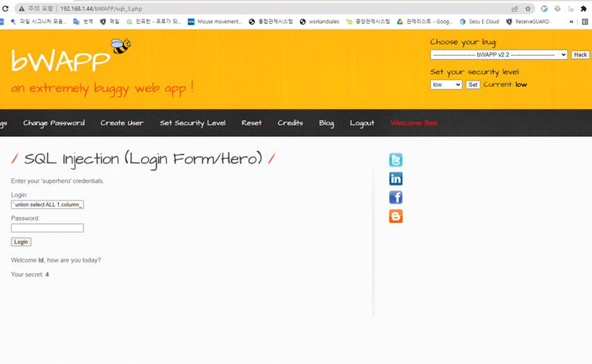
Task: Open the Twitter icon link
Action: (x=396, y=160)
